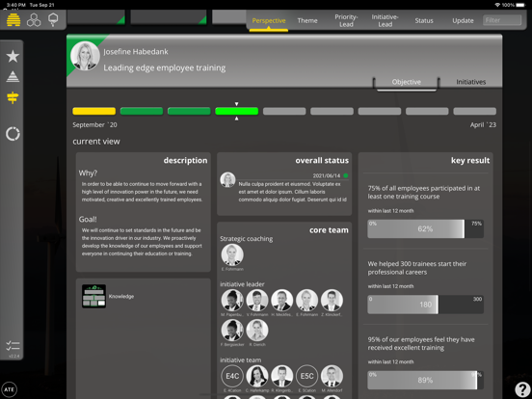Select the yellow signpost sidebar icon
532x399 pixels.
pyautogui.click(x=13, y=97)
